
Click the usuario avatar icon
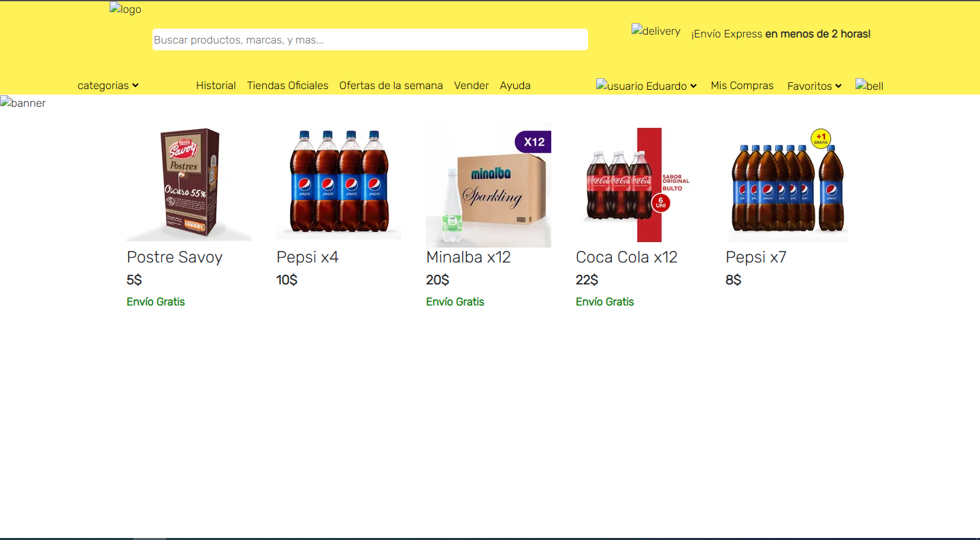[619, 86]
